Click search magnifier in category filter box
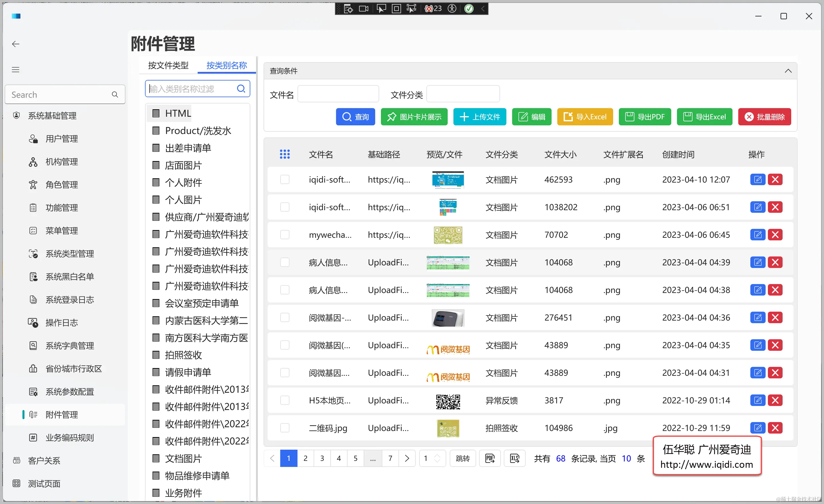Viewport: 824px width, 504px height. pos(241,89)
